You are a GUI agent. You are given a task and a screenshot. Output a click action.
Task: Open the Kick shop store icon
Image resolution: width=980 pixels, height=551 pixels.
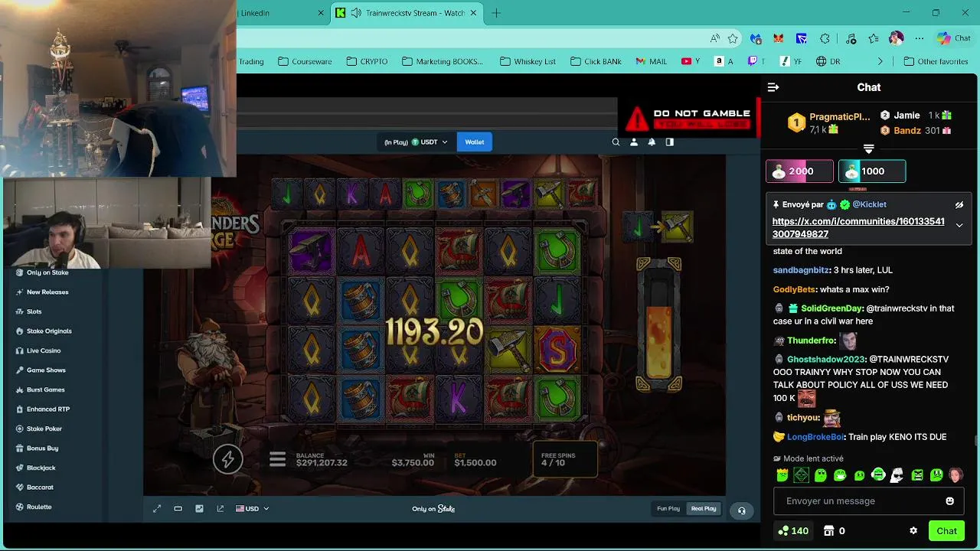[828, 530]
